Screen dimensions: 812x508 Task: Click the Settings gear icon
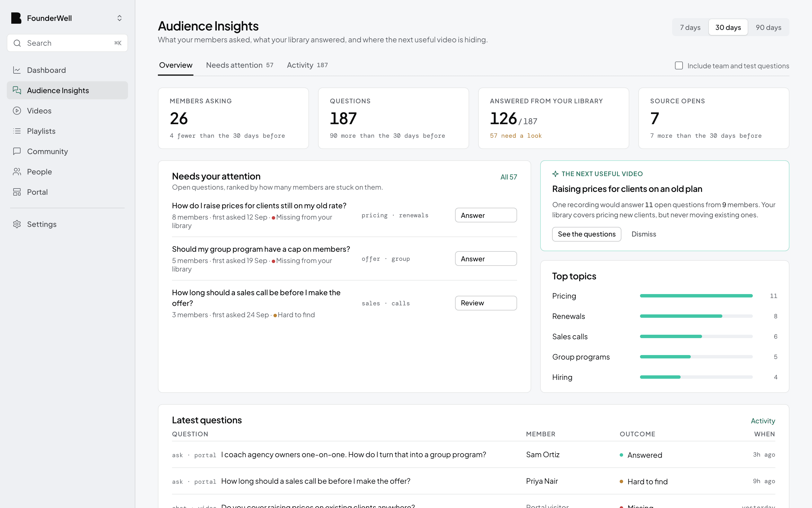tap(17, 224)
